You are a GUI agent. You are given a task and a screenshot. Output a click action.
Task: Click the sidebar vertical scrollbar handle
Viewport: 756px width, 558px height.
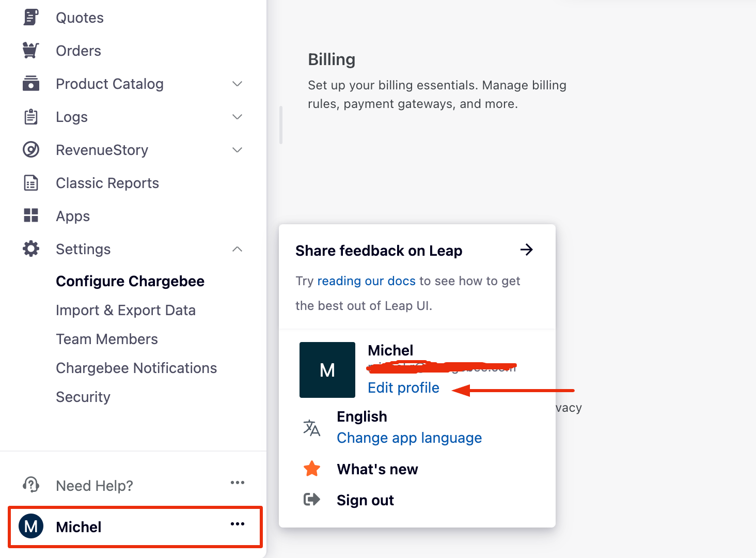(x=281, y=125)
